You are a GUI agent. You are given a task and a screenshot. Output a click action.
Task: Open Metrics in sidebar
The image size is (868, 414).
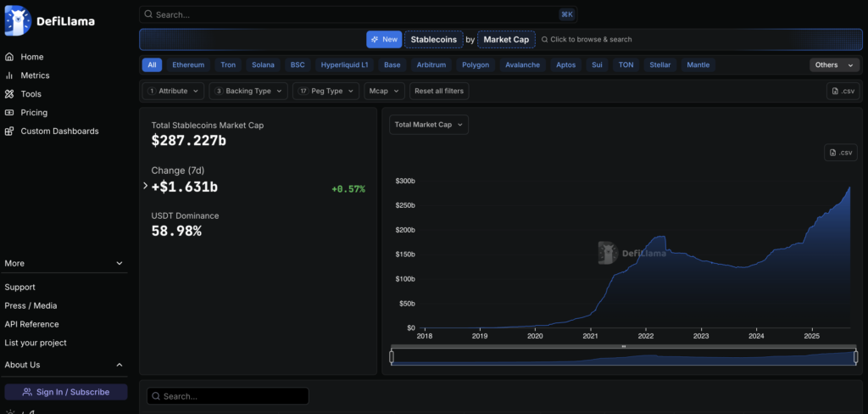[35, 76]
